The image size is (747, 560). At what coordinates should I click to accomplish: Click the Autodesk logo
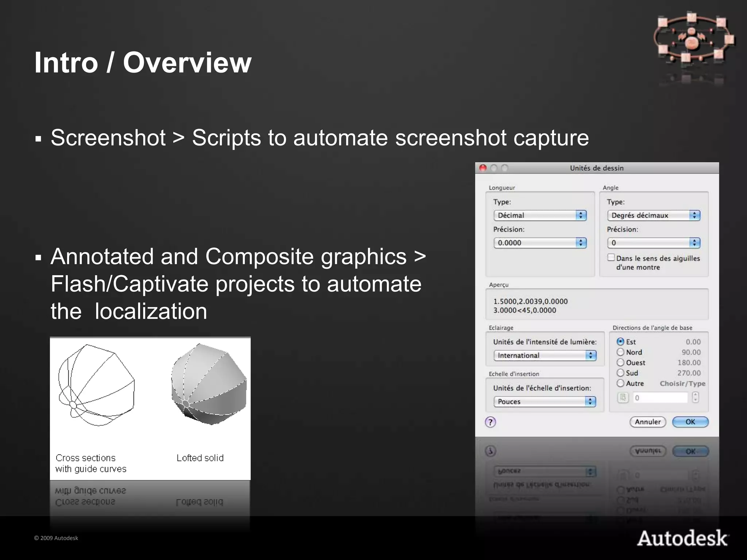pos(682,538)
